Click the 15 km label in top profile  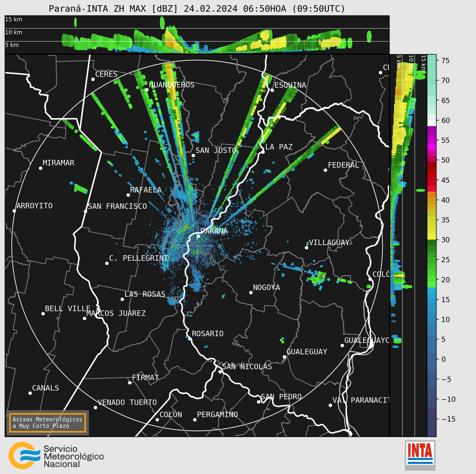(x=14, y=19)
